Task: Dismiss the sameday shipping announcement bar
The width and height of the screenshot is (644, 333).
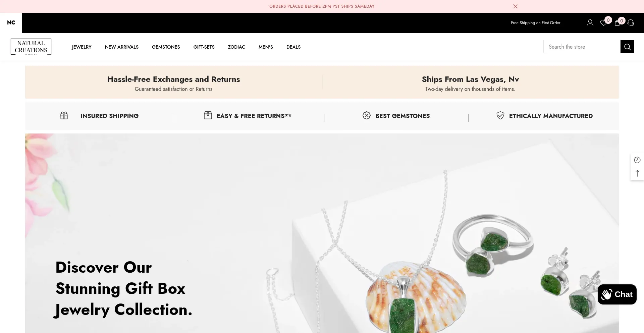Action: click(x=516, y=6)
